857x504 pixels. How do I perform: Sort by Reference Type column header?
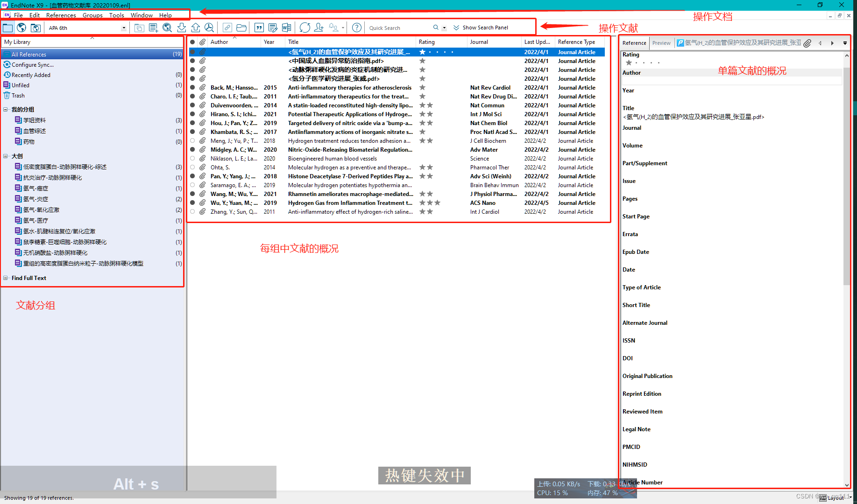(580, 42)
